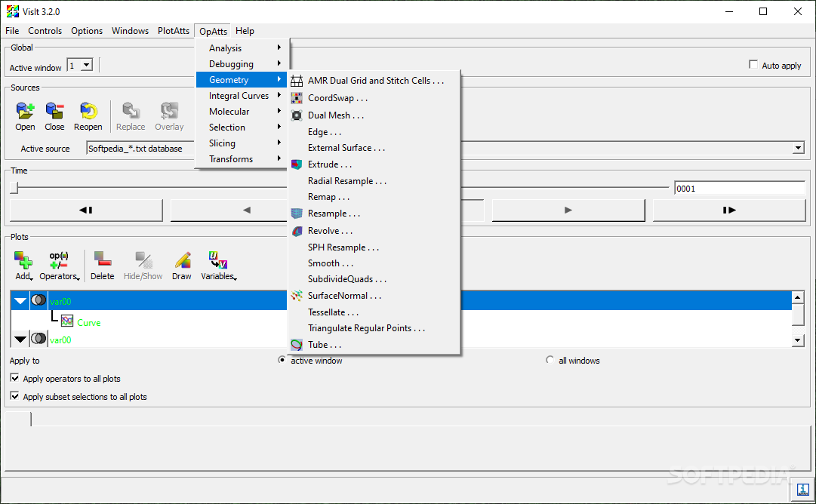Uncheck Apply operators to all plots
Viewport: 816px width, 504px height.
coord(14,378)
